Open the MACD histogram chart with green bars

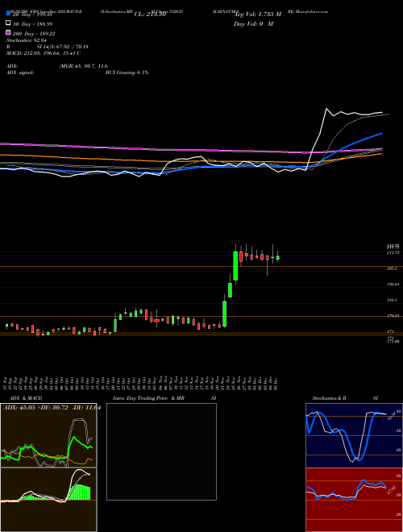48,500
